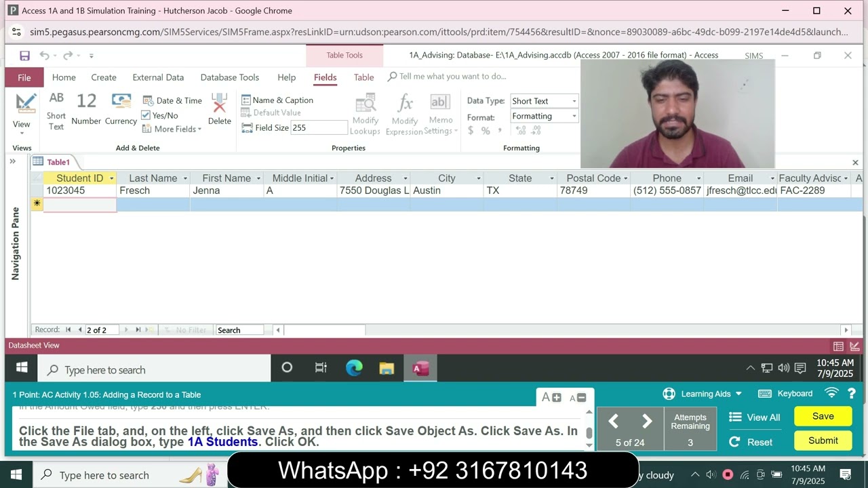Go to next simulation question
868x488 pixels.
(647, 422)
